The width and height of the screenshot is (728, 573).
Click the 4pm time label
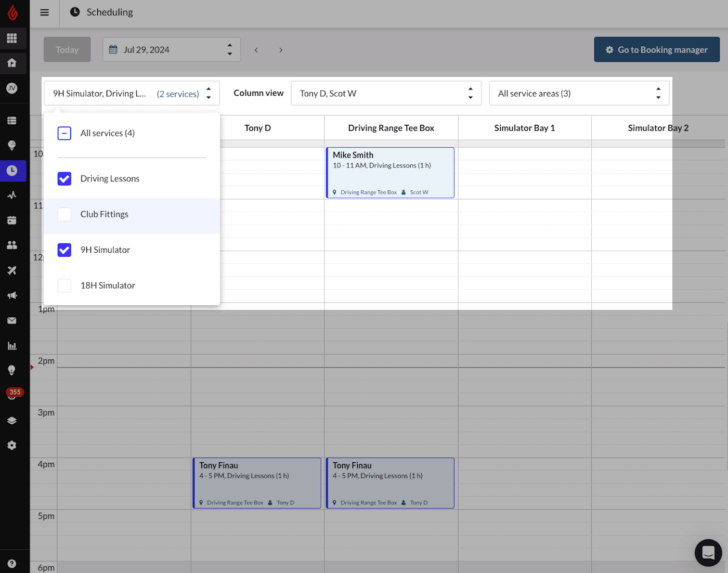[x=46, y=464]
